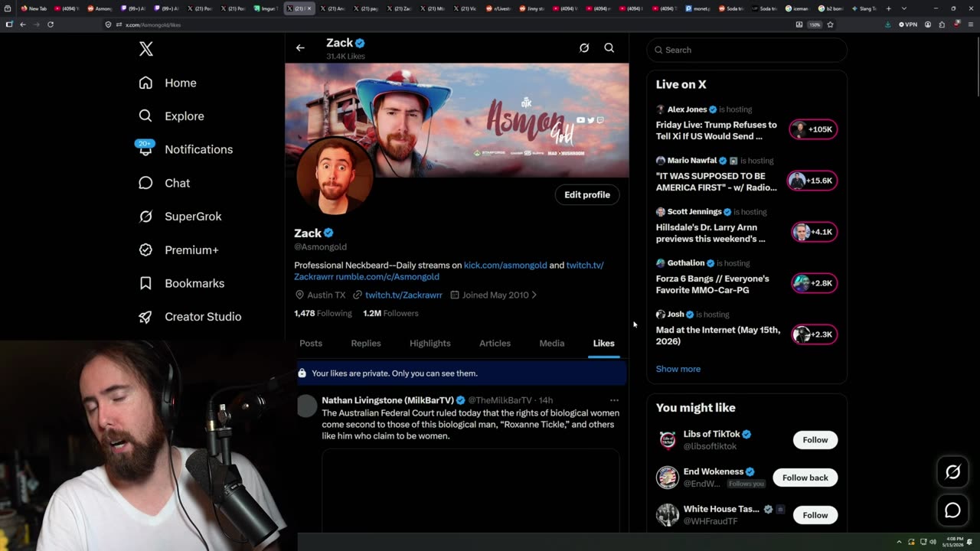Open more options on Nathan Livingstone post

(614, 400)
